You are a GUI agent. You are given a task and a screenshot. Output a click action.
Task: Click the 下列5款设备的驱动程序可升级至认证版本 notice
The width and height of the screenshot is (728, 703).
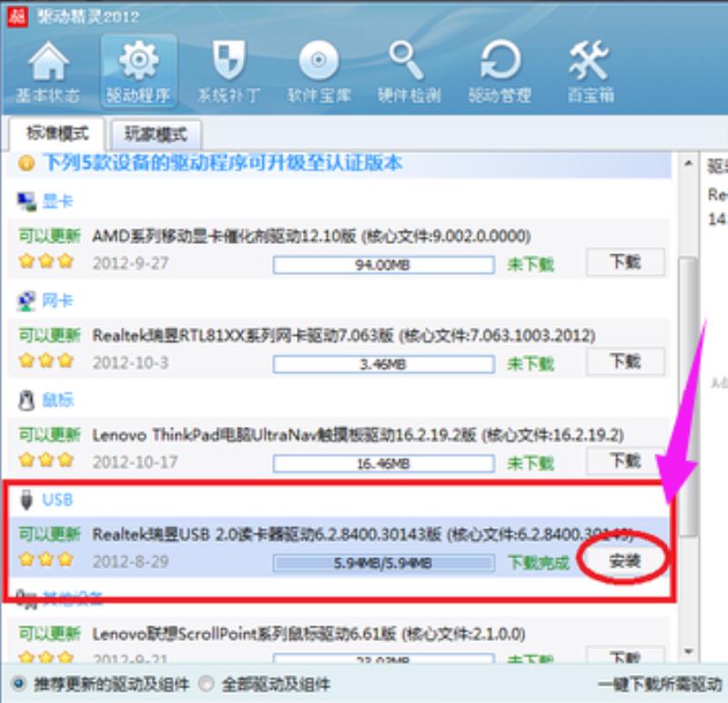tap(223, 164)
